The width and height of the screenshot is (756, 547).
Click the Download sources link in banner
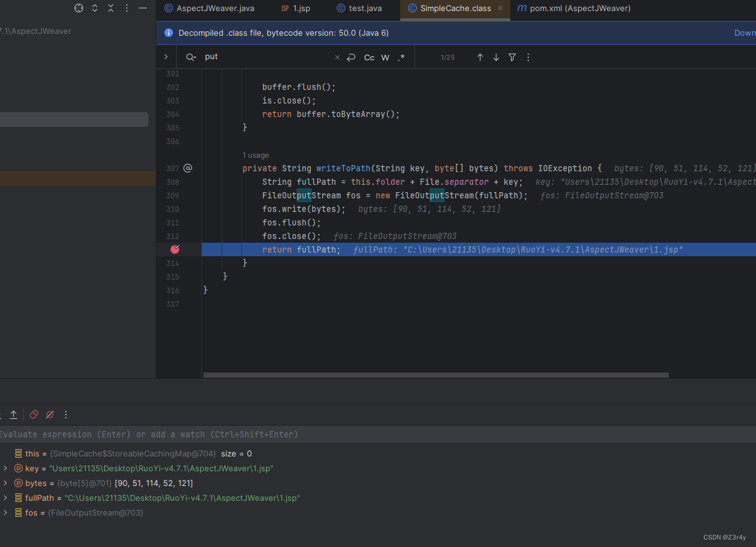(745, 33)
